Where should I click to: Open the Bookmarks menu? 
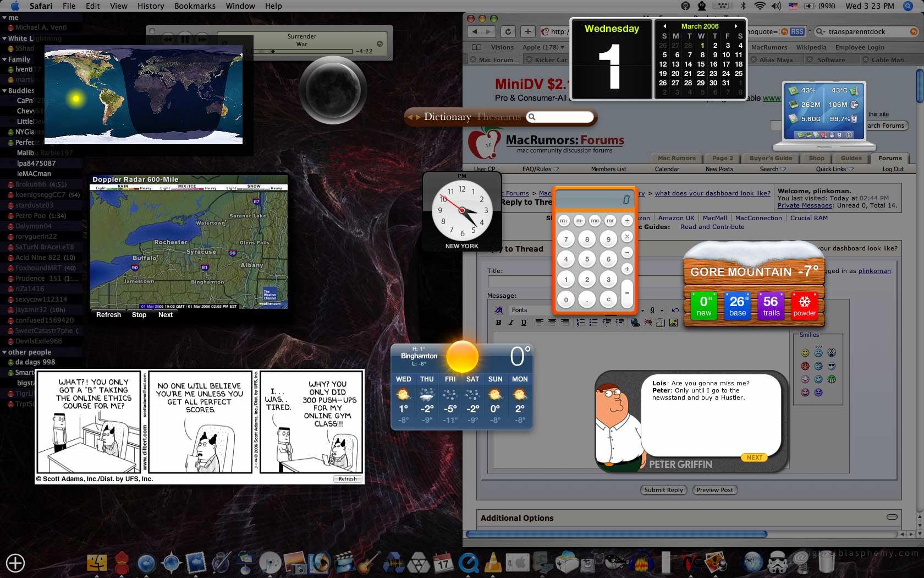(195, 6)
